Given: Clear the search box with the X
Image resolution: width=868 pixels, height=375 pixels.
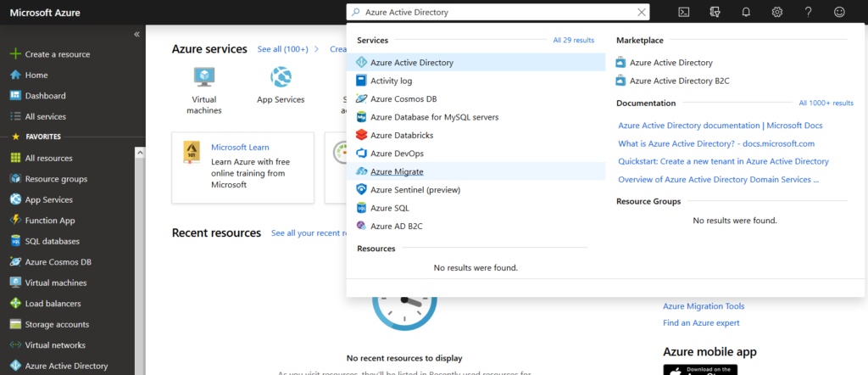Looking at the screenshot, I should [642, 12].
